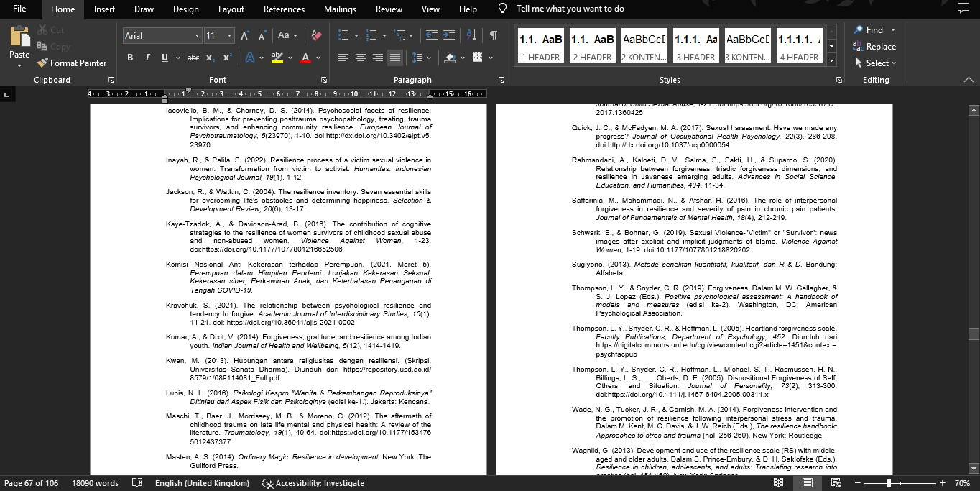Apply the yellow text highlight color
The width and height of the screenshot is (980, 491).
coord(277,58)
